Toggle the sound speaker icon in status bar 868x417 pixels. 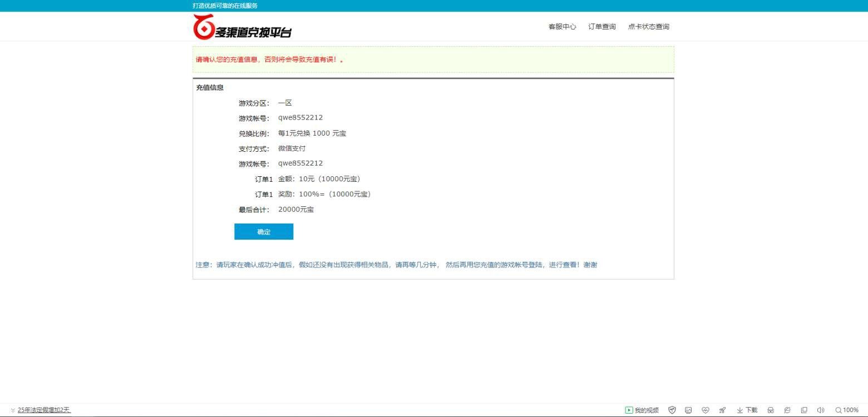point(821,410)
